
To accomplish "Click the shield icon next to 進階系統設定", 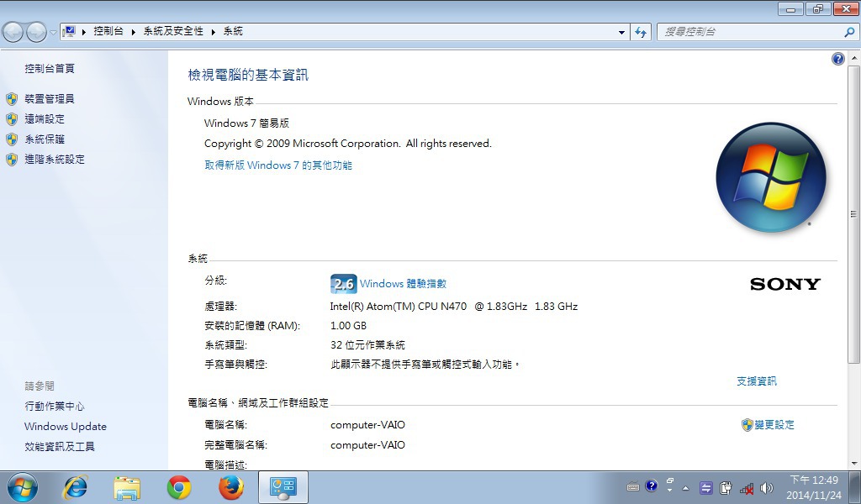I will tap(12, 160).
